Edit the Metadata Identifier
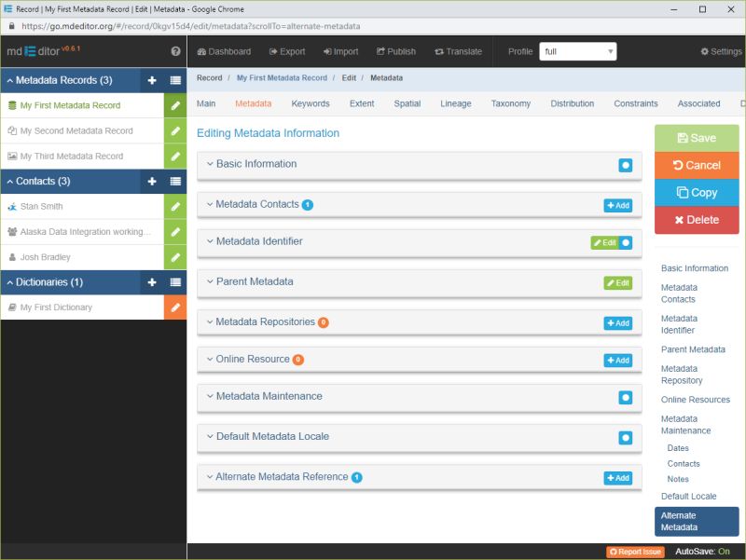Image resolution: width=746 pixels, height=560 pixels. (x=604, y=242)
